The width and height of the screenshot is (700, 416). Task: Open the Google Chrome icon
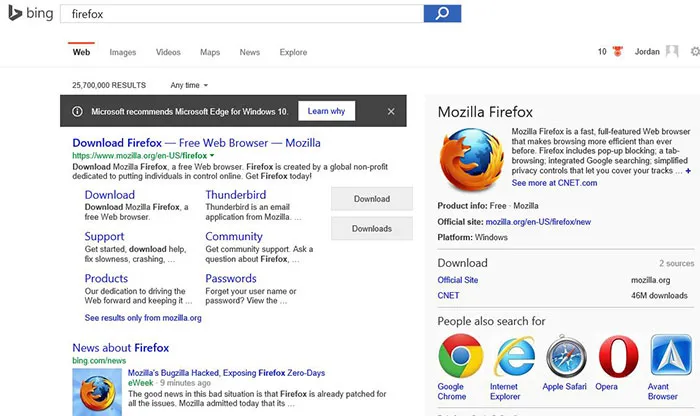click(460, 355)
